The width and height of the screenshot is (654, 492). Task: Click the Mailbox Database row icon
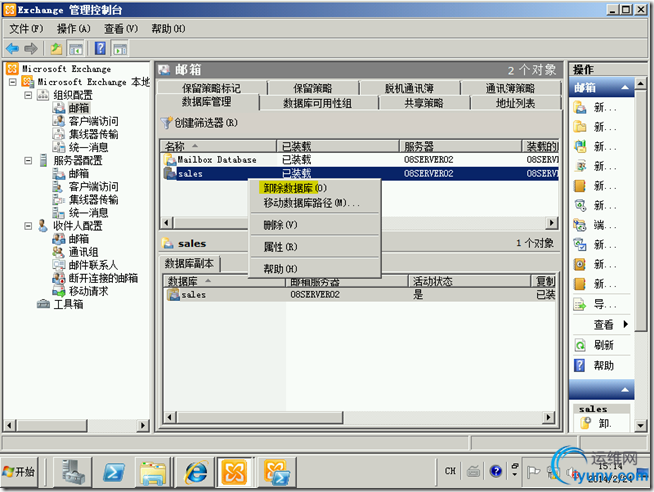click(x=170, y=160)
